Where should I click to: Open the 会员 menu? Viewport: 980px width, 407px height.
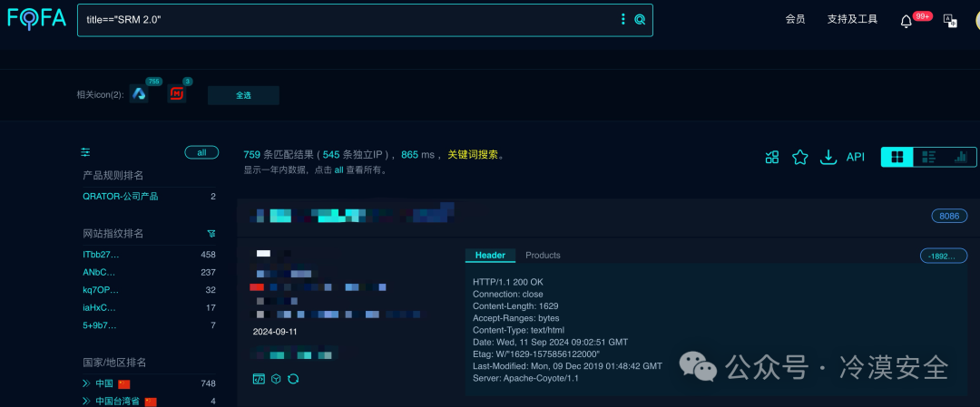[795, 19]
